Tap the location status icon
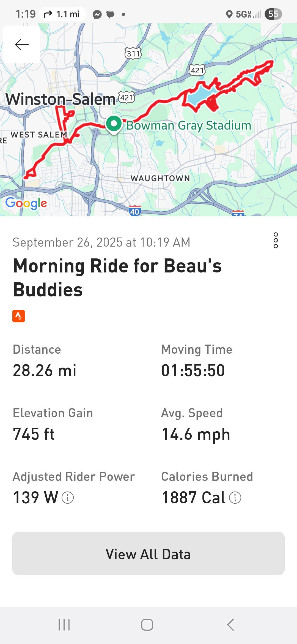The width and height of the screenshot is (297, 644). pos(229,14)
